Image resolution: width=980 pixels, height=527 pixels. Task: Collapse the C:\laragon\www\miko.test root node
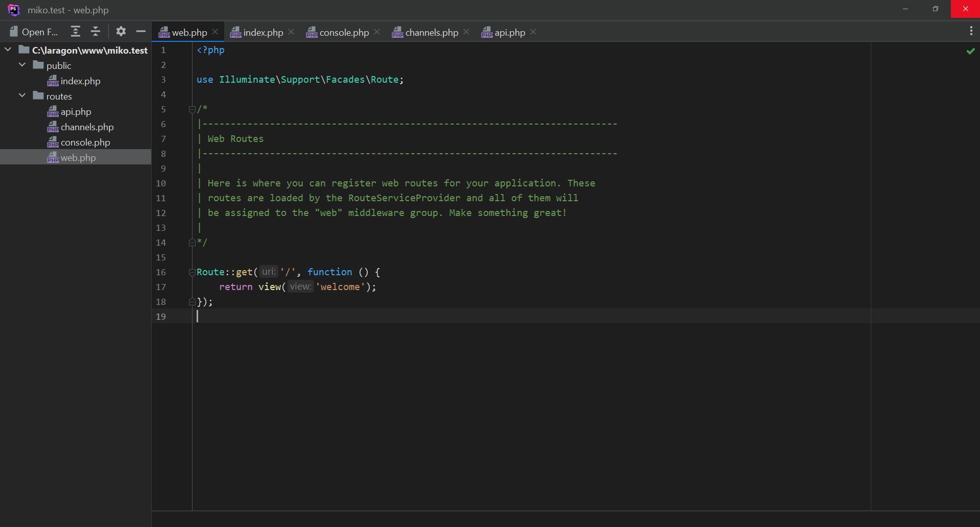click(8, 50)
